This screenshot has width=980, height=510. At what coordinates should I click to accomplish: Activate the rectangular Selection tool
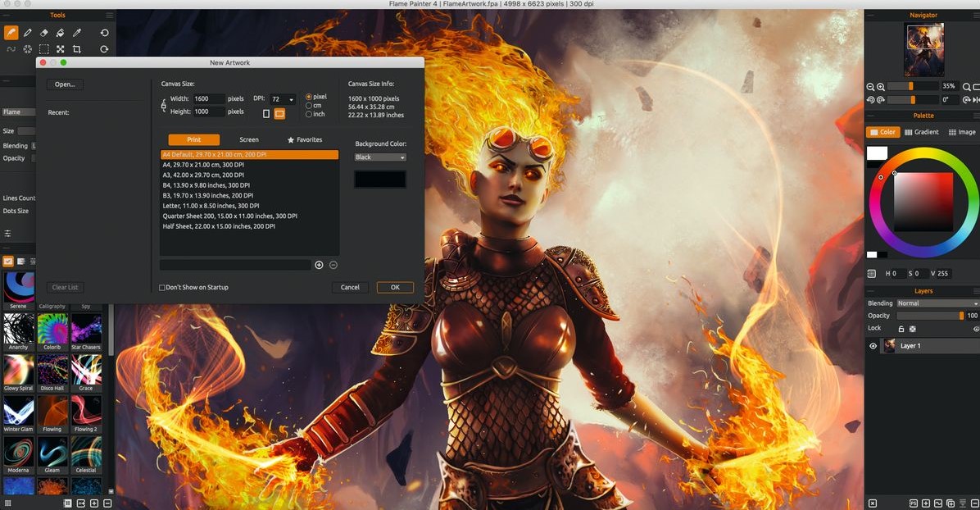43,48
